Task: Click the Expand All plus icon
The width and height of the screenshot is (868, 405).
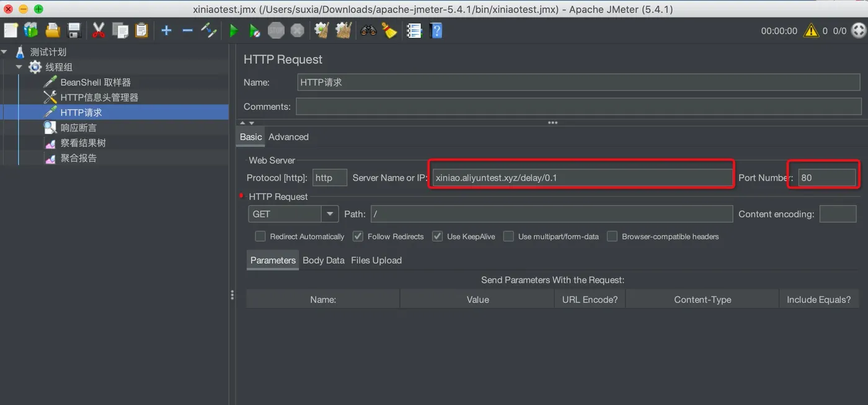Action: (x=166, y=30)
